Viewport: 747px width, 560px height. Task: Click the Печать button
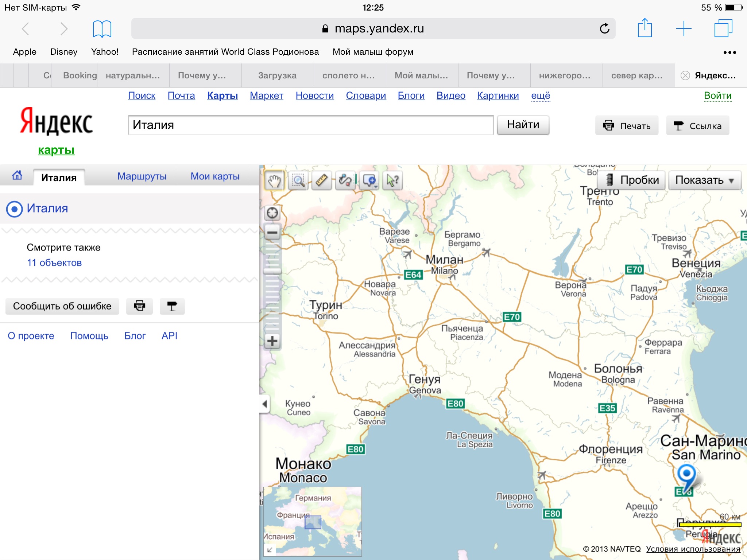click(627, 126)
